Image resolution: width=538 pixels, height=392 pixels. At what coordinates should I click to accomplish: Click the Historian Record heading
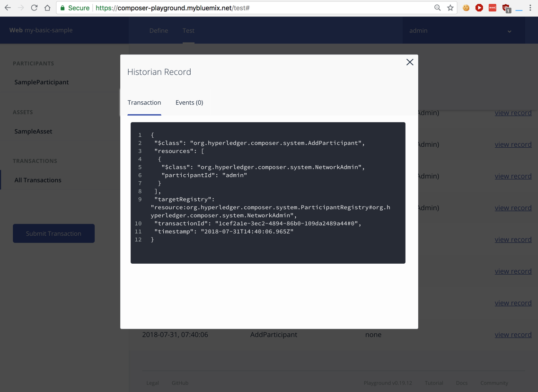coord(159,72)
